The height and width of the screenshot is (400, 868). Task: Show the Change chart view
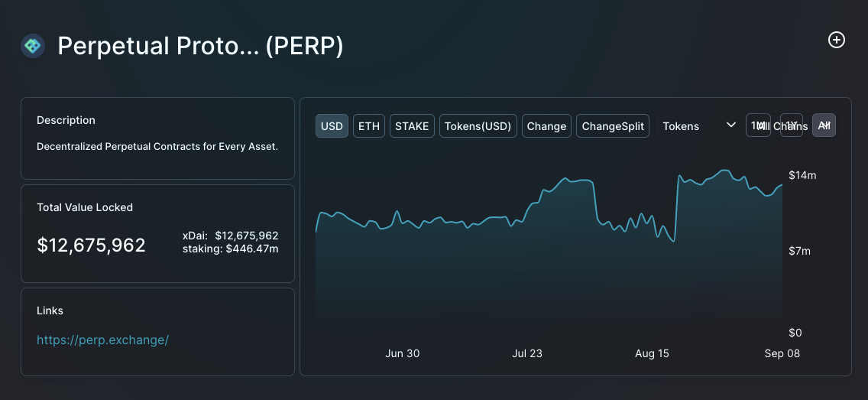pyautogui.click(x=546, y=125)
